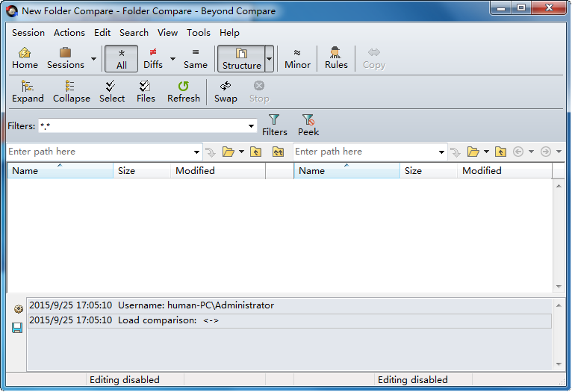Click left Editing disabled status text

pos(125,380)
